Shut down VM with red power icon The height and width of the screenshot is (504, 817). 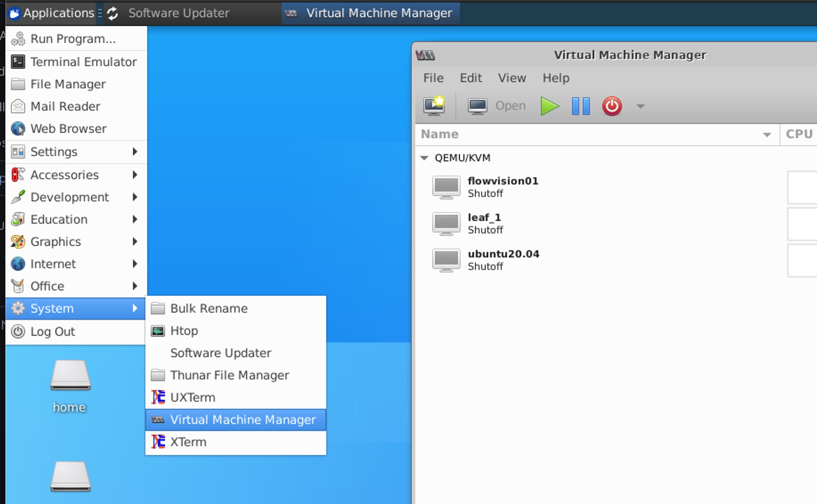[612, 106]
